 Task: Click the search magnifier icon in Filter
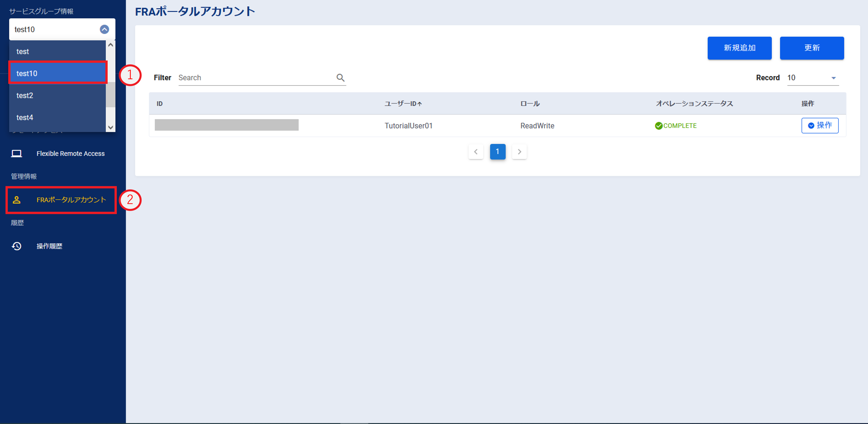pos(340,78)
